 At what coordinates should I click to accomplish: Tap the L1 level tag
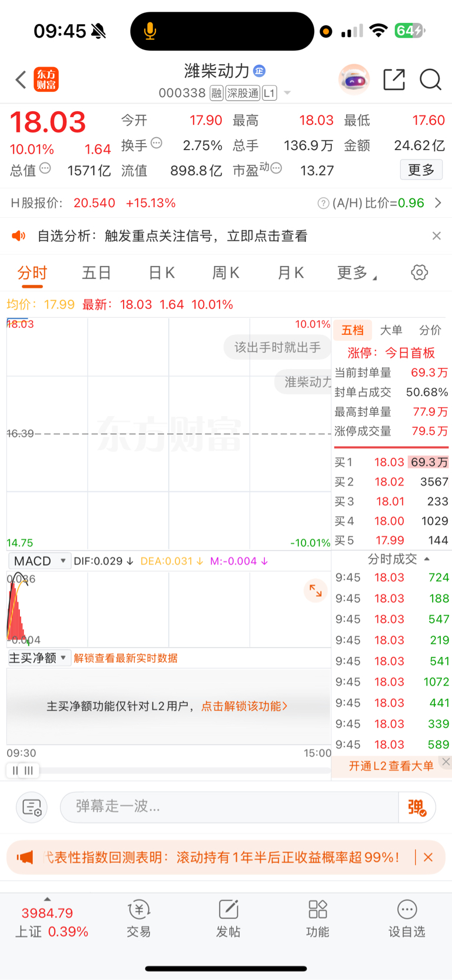[269, 93]
